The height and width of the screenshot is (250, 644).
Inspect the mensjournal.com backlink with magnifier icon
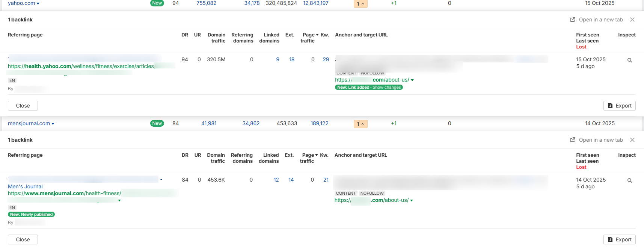[630, 180]
